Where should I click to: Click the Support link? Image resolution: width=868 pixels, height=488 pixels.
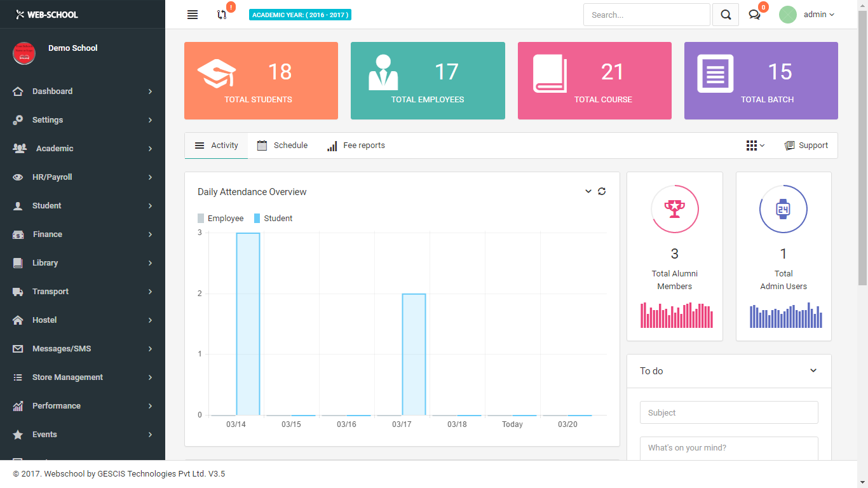[x=806, y=146]
